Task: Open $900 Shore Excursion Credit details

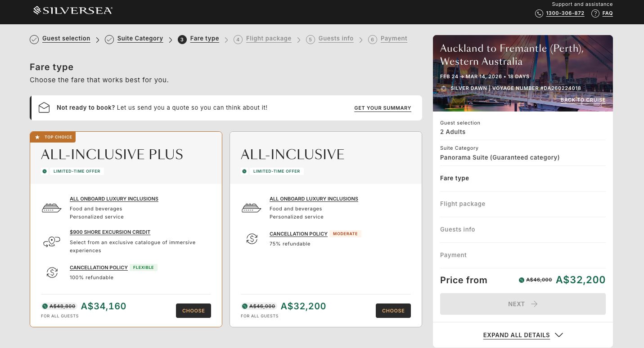Action: [110, 232]
